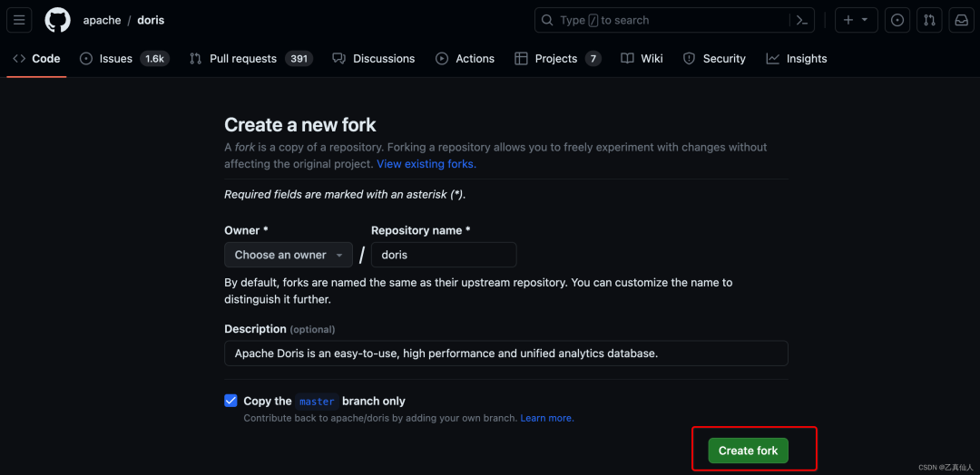Toggle Copy the master branch only
Viewport: 980px width, 475px height.
coord(230,401)
